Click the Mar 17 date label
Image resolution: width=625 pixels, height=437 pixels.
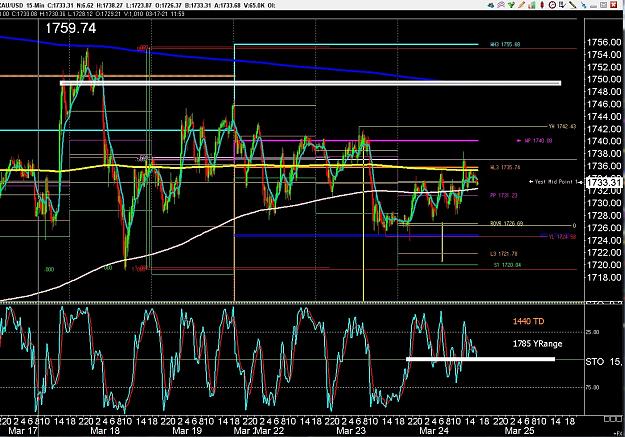(23, 431)
